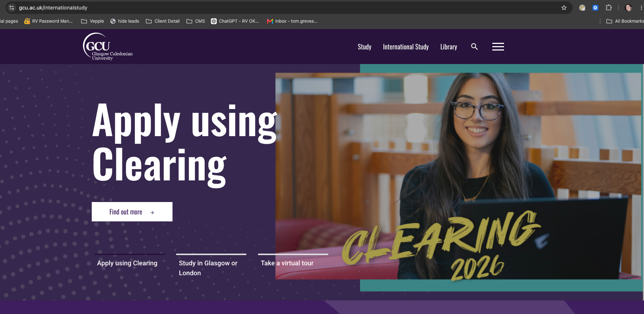Open the browser extensions puzzle icon
The width and height of the screenshot is (644, 314).
609,8
